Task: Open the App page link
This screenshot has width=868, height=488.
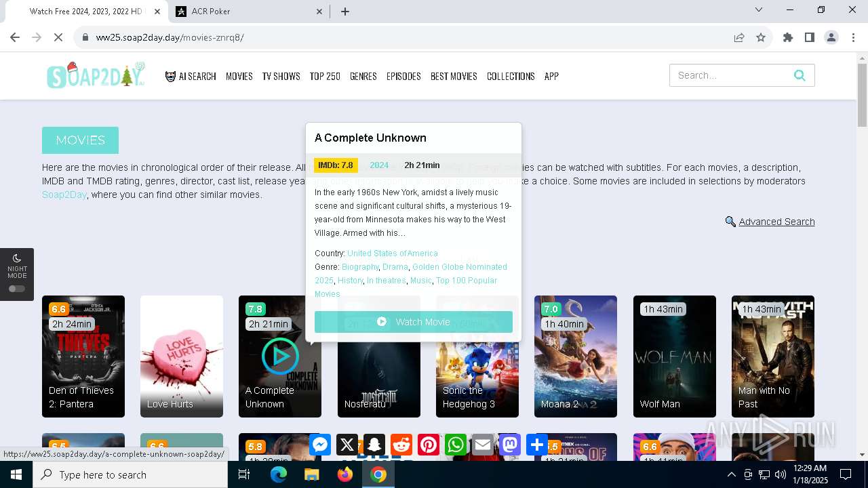Action: point(551,76)
